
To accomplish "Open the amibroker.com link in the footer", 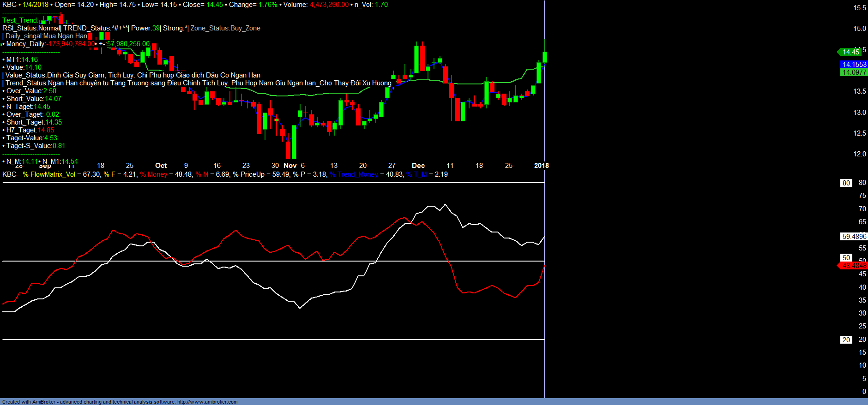I will pos(207,402).
